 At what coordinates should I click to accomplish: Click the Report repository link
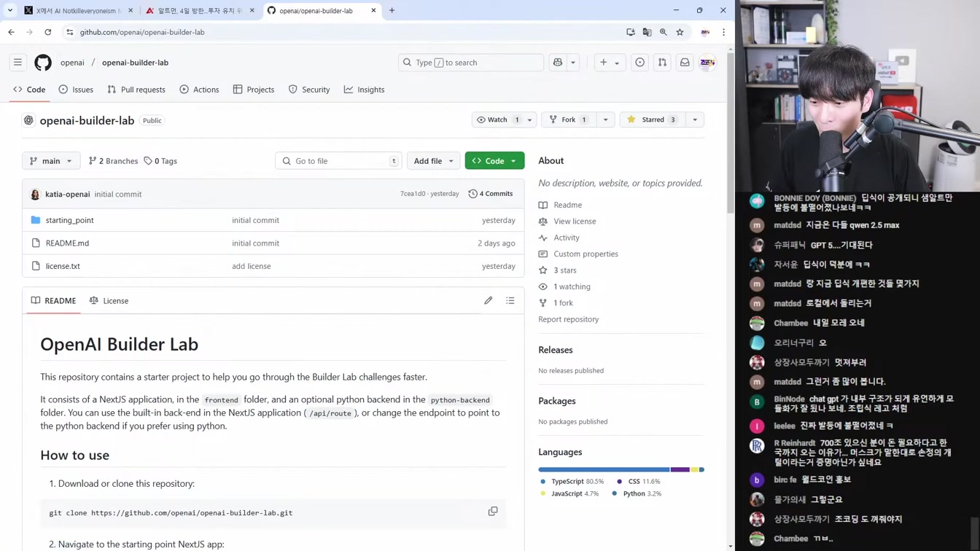(568, 319)
